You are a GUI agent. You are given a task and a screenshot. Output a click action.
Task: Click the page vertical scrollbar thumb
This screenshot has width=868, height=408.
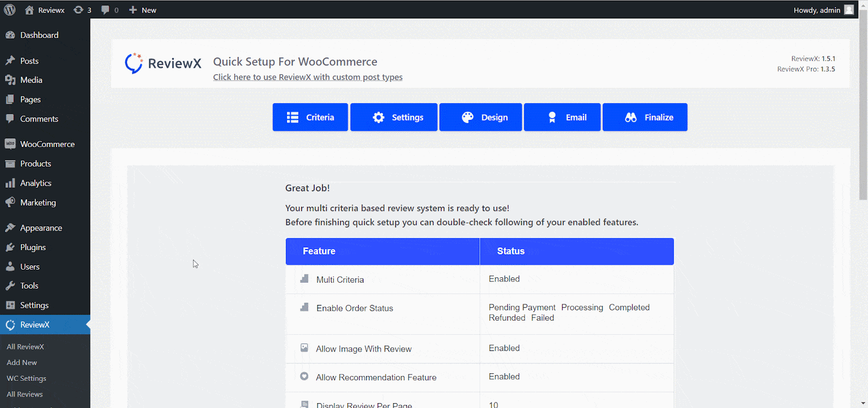[x=863, y=106]
